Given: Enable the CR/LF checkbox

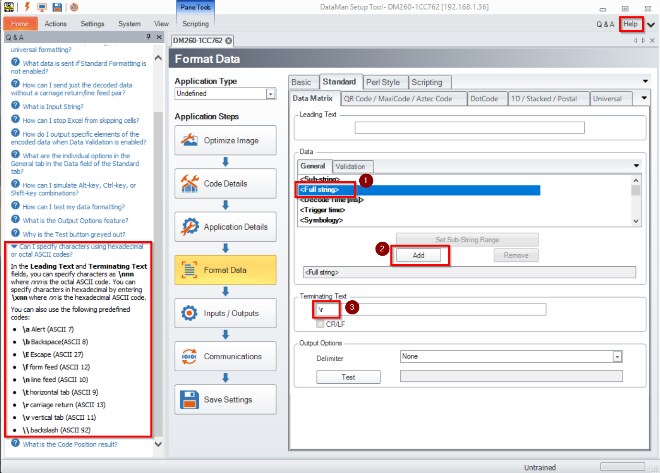Looking at the screenshot, I should pos(320,324).
